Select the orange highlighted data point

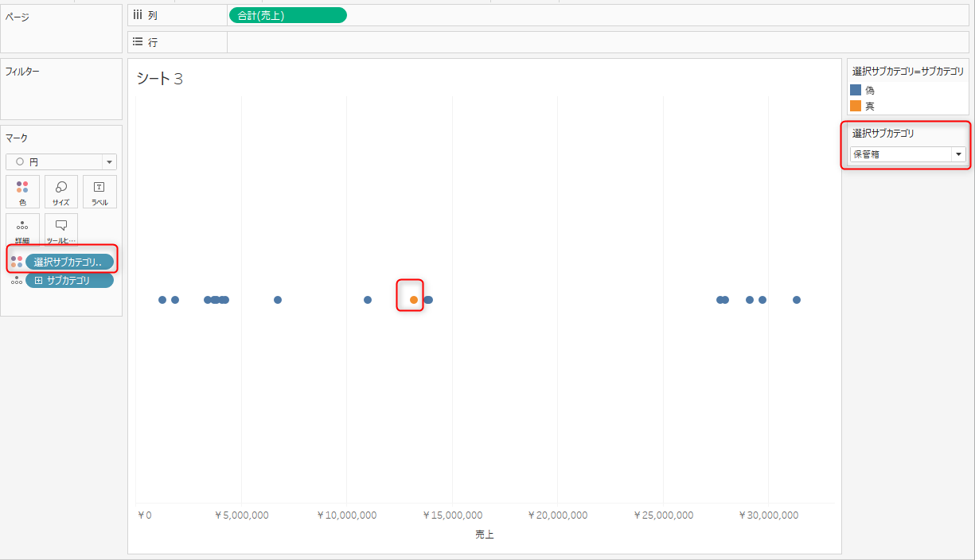414,300
